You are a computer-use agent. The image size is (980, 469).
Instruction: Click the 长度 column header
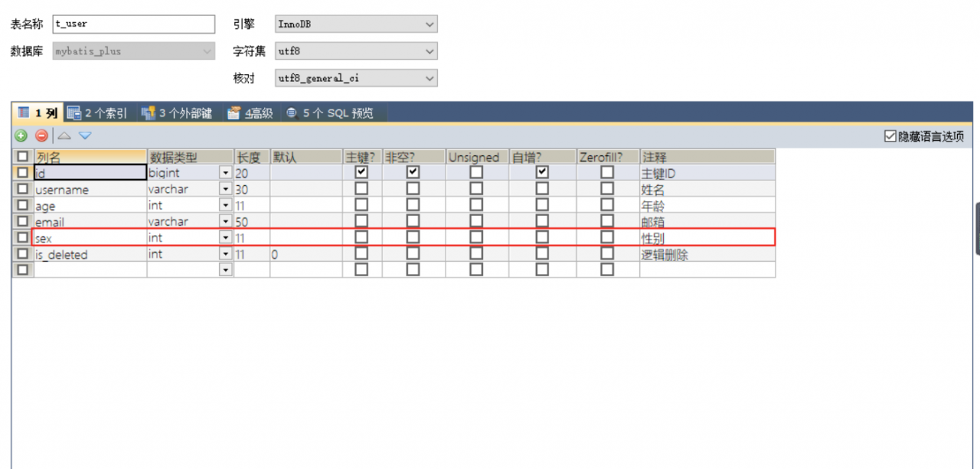(x=252, y=157)
